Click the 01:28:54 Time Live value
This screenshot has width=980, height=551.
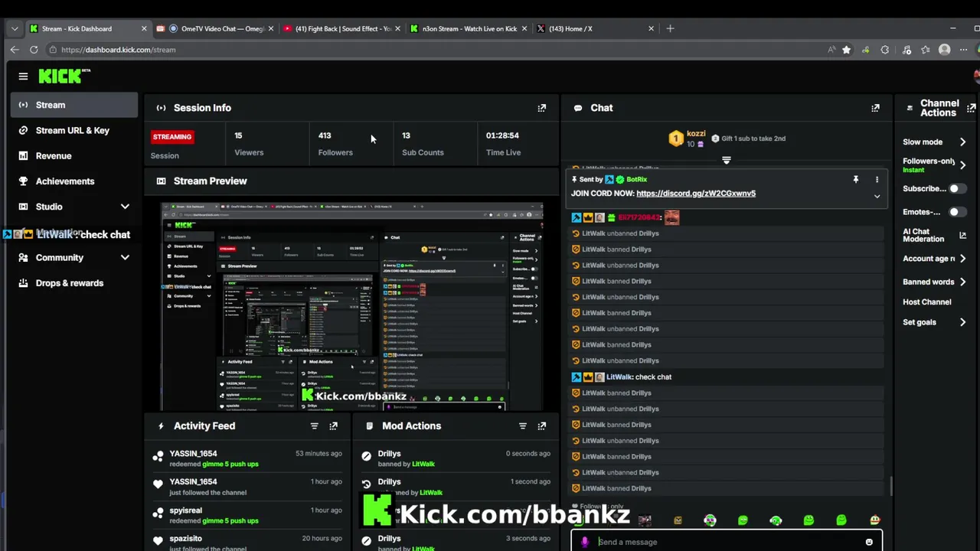(x=502, y=135)
